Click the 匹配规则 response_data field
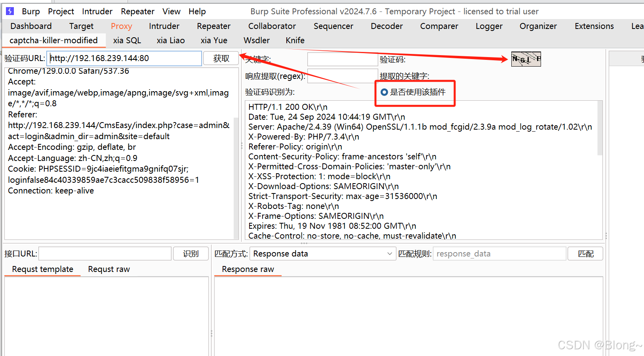 click(x=499, y=254)
